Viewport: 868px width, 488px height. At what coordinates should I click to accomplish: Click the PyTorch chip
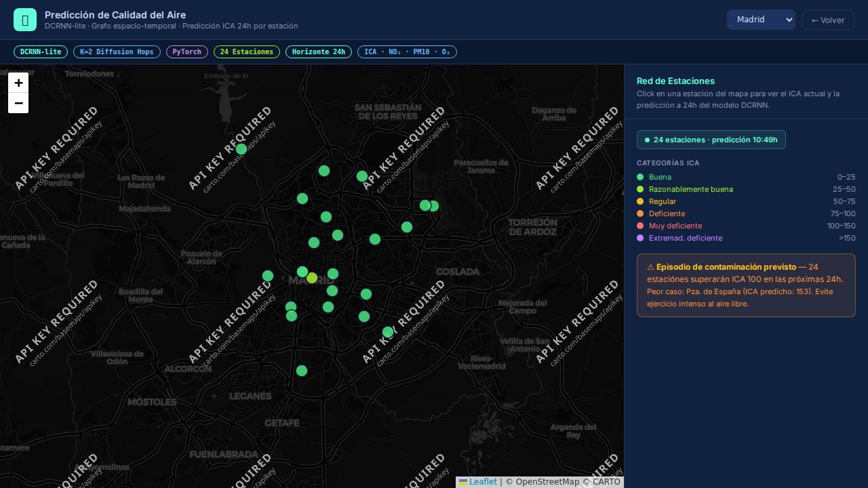click(187, 52)
